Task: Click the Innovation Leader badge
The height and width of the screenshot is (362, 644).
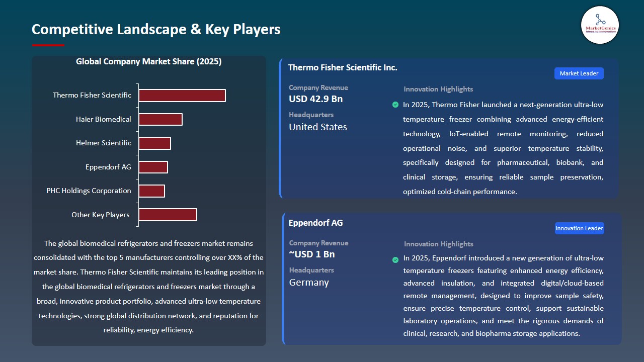Action: tap(579, 228)
